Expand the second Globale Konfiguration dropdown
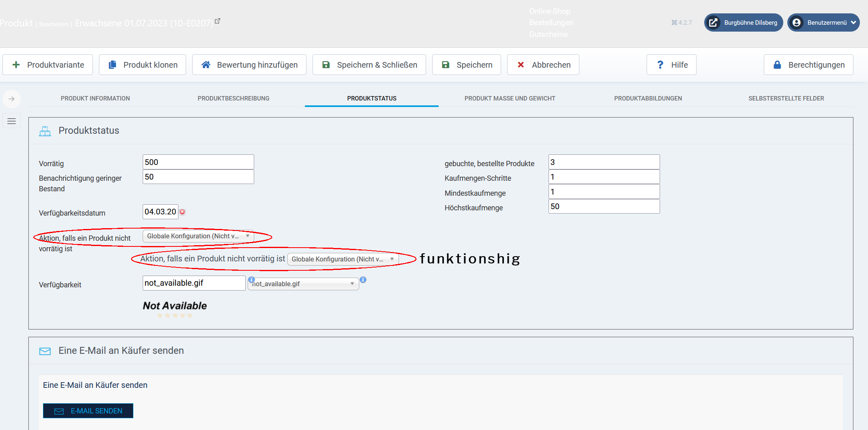The image size is (868, 430). 343,259
